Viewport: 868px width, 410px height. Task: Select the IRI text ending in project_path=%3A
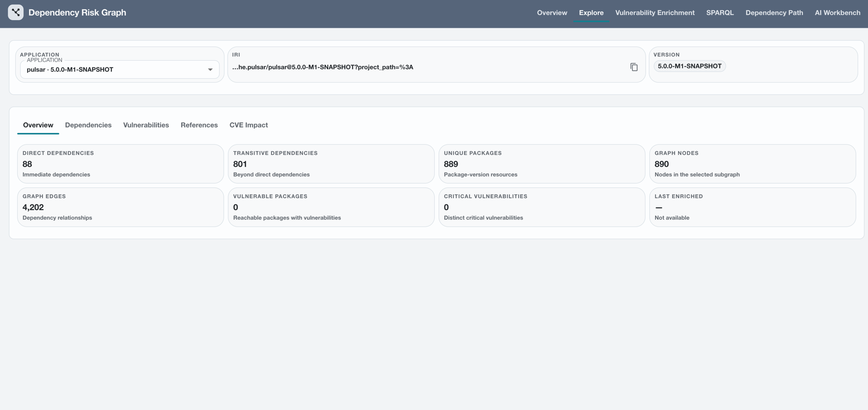pyautogui.click(x=322, y=67)
